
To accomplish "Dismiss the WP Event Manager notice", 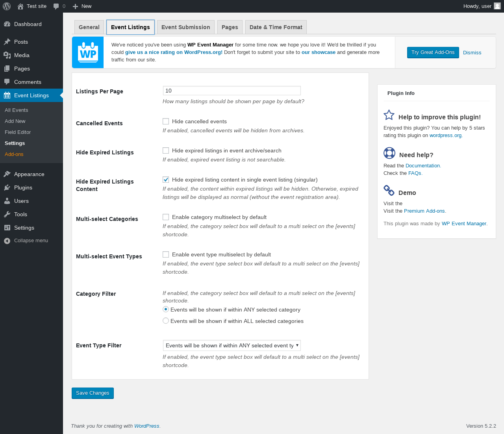I will [472, 52].
